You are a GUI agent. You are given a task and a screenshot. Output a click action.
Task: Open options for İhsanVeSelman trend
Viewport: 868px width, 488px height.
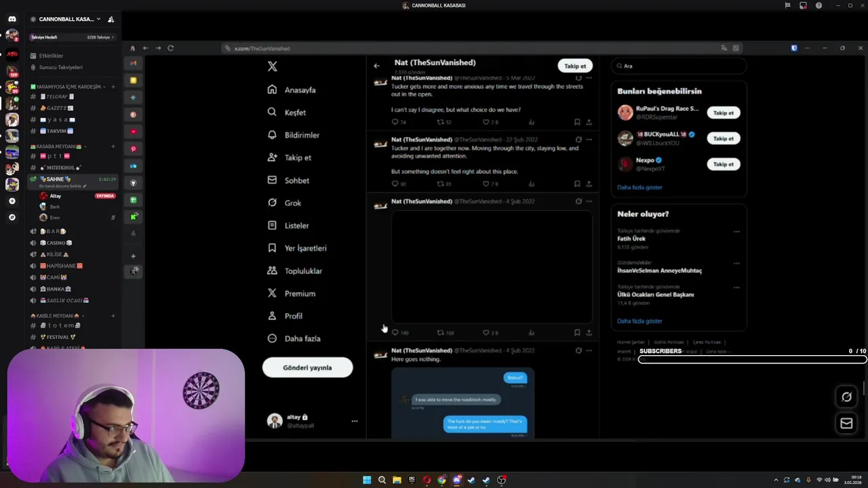[x=736, y=263]
